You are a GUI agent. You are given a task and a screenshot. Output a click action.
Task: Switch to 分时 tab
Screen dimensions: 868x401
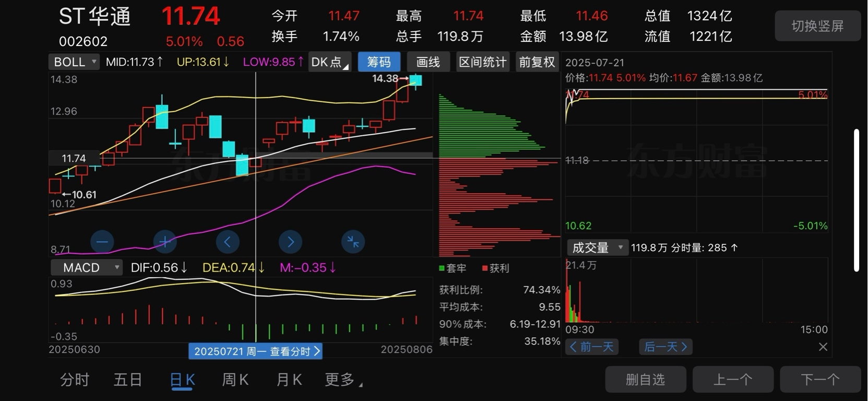pyautogui.click(x=75, y=380)
